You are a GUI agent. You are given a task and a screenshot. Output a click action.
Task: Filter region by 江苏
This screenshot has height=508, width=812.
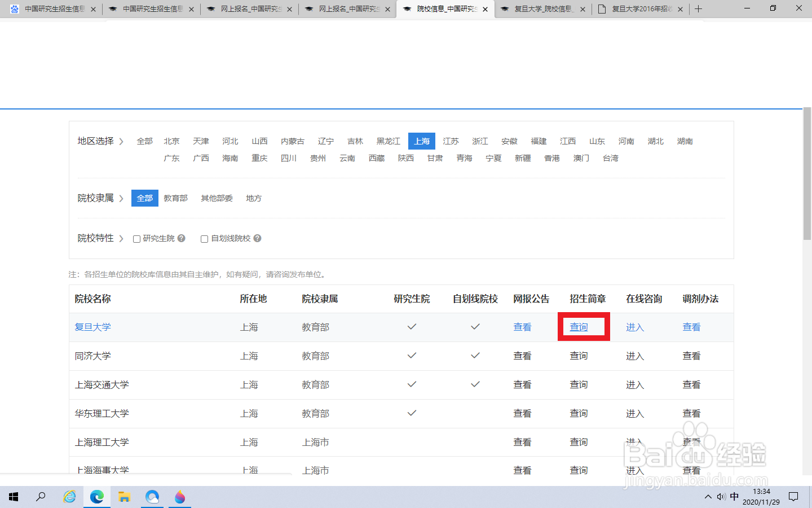(x=451, y=141)
